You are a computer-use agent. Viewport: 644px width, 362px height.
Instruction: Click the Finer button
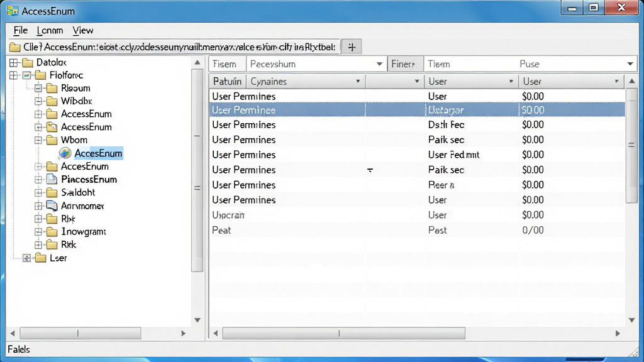coord(406,64)
